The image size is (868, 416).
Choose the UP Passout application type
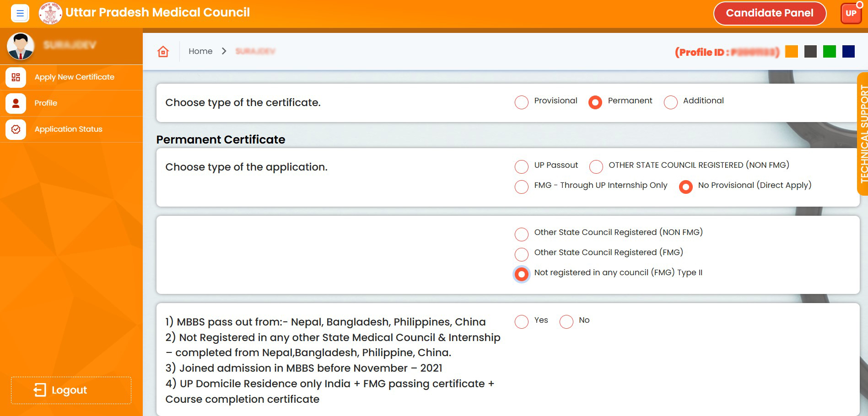(521, 167)
